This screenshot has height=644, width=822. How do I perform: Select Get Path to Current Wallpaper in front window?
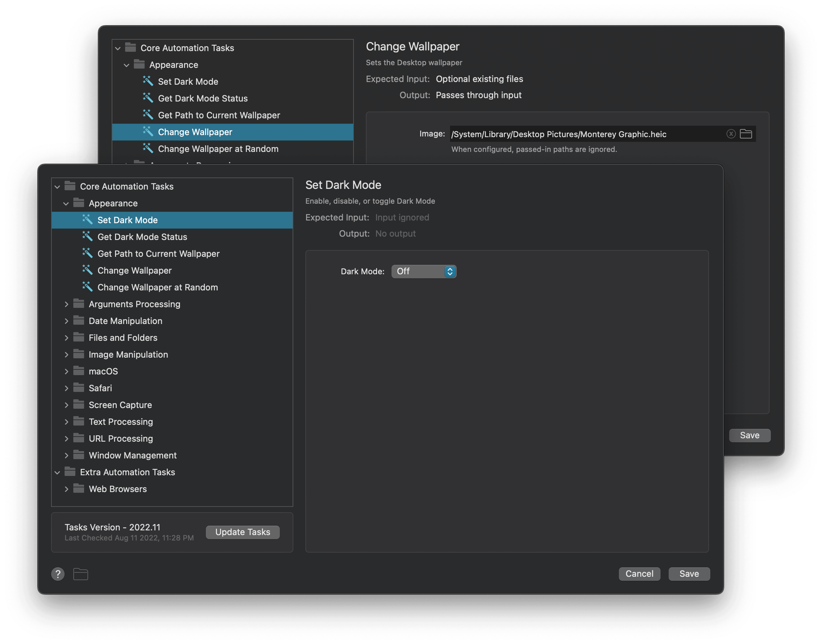[x=158, y=254]
